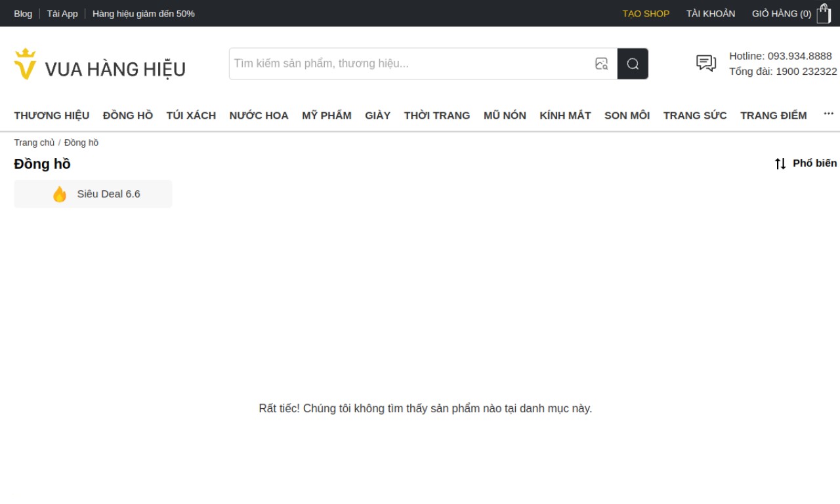Select the Siêu Deal 6.6 filter button
The image size is (840, 504).
pyautogui.click(x=93, y=194)
